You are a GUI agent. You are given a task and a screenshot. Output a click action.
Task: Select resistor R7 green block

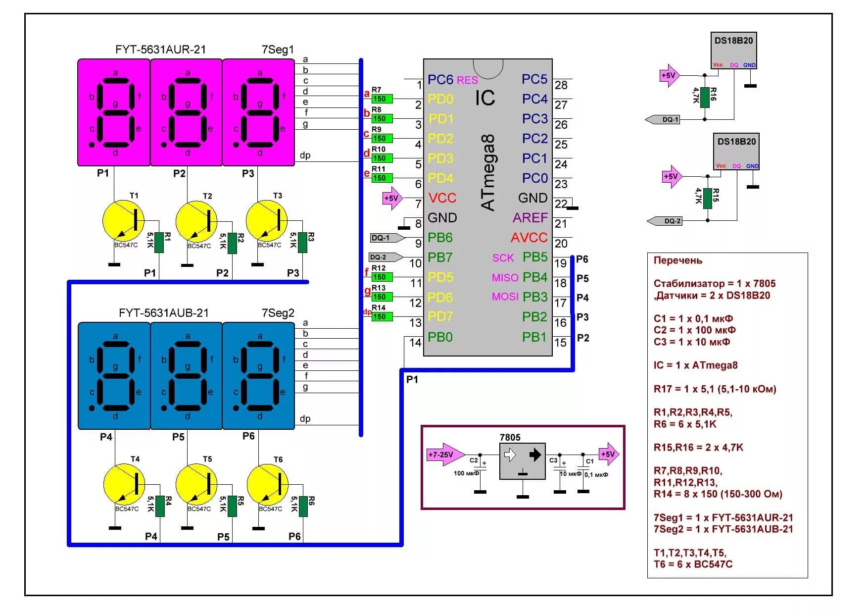click(382, 99)
